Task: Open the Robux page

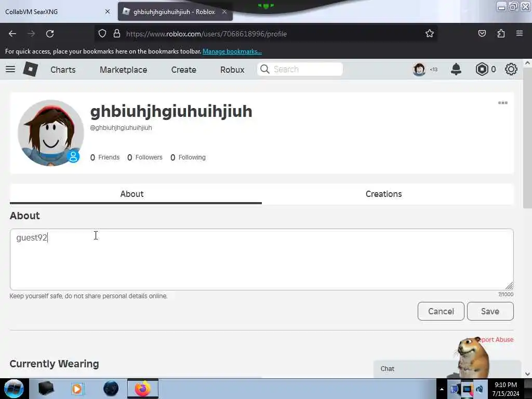Action: pos(232,70)
